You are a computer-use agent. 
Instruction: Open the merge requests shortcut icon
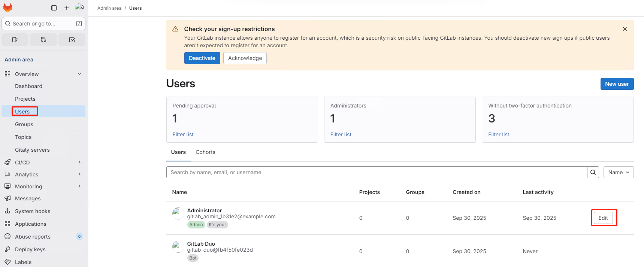pos(43,40)
